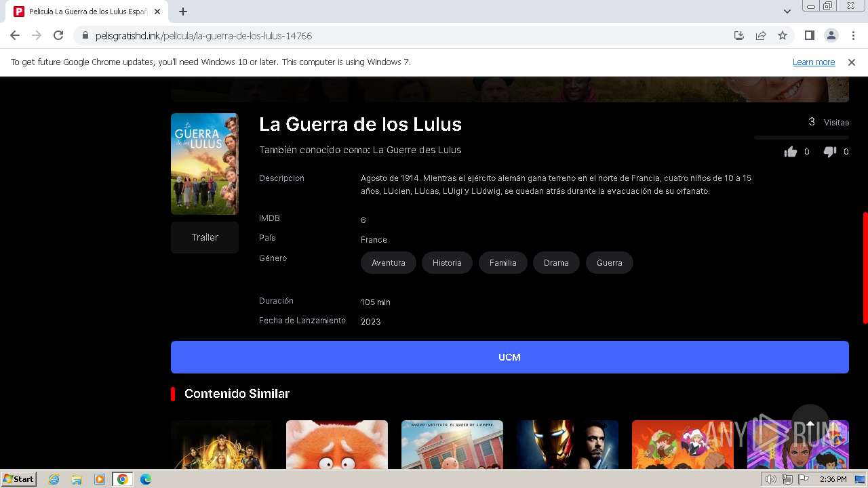The height and width of the screenshot is (488, 868).
Task: Open Chrome three-dot menu
Action: 852,35
